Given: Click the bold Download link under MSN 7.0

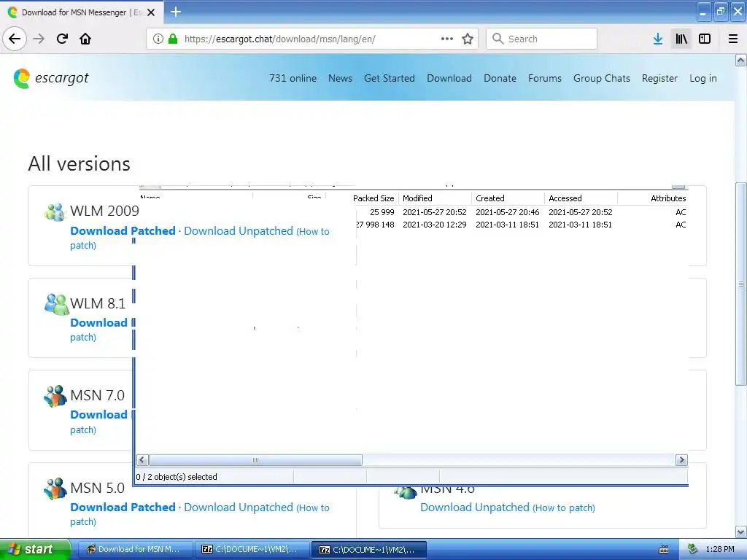Looking at the screenshot, I should tap(98, 415).
